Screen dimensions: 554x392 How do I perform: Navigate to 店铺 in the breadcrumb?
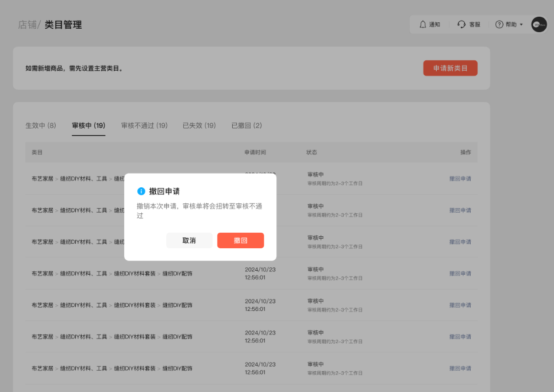click(27, 25)
